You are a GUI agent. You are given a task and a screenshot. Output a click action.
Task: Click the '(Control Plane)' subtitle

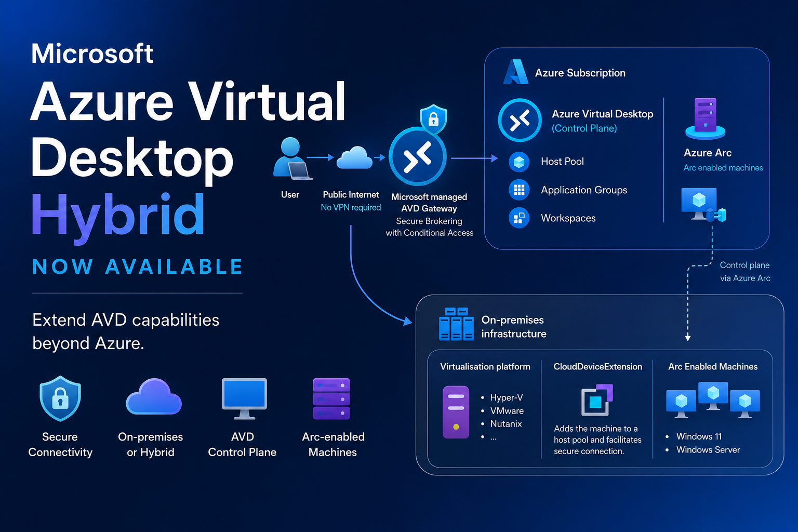[x=584, y=128]
